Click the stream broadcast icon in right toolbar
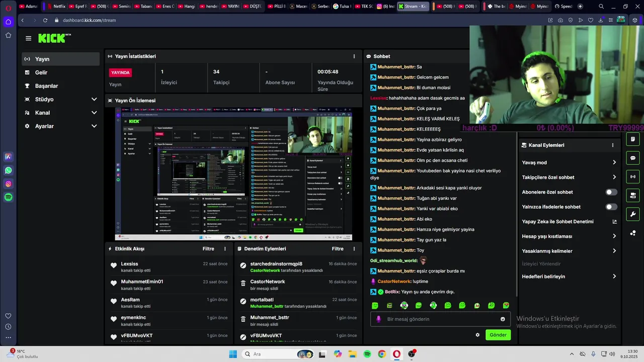Image resolution: width=644 pixels, height=362 pixels. [633, 176]
